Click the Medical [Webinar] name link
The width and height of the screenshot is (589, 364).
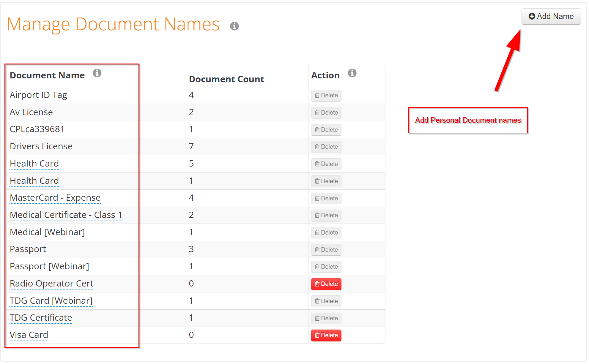tap(47, 232)
